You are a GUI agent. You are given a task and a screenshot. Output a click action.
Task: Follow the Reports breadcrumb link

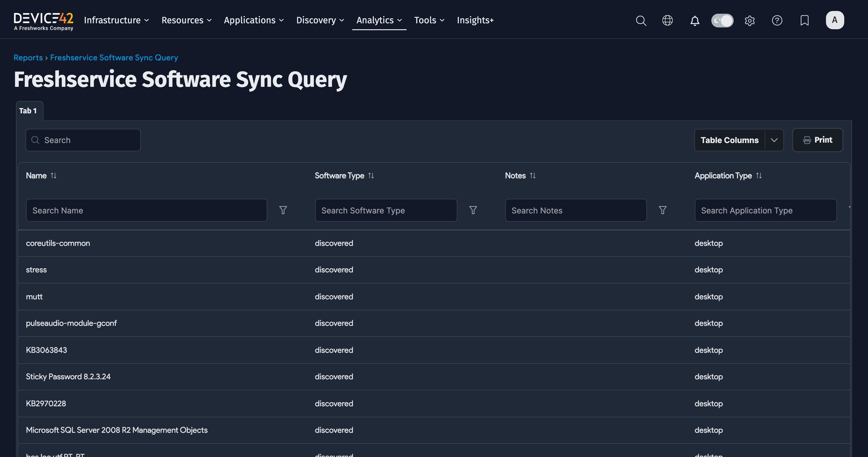[28, 58]
